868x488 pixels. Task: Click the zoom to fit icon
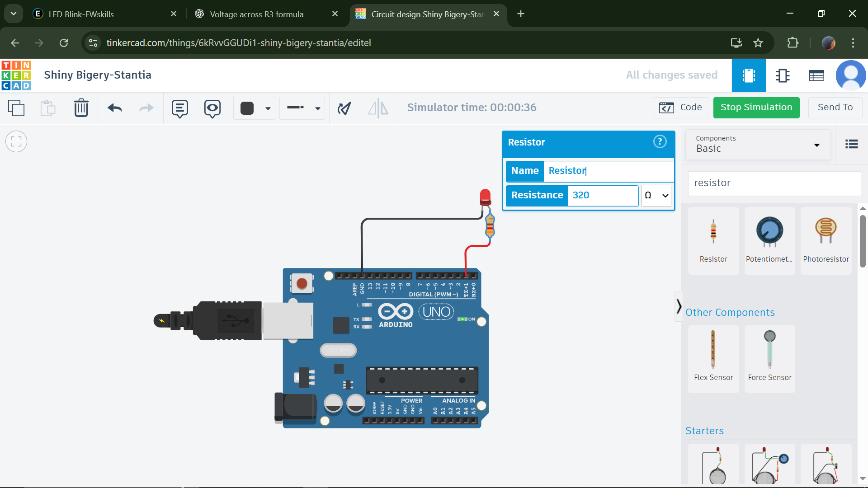pos(16,142)
